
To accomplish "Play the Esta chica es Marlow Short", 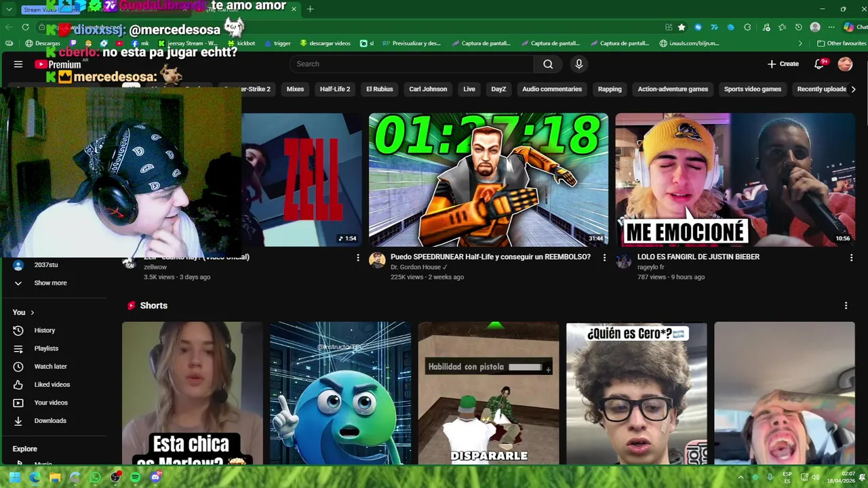I will [x=192, y=393].
